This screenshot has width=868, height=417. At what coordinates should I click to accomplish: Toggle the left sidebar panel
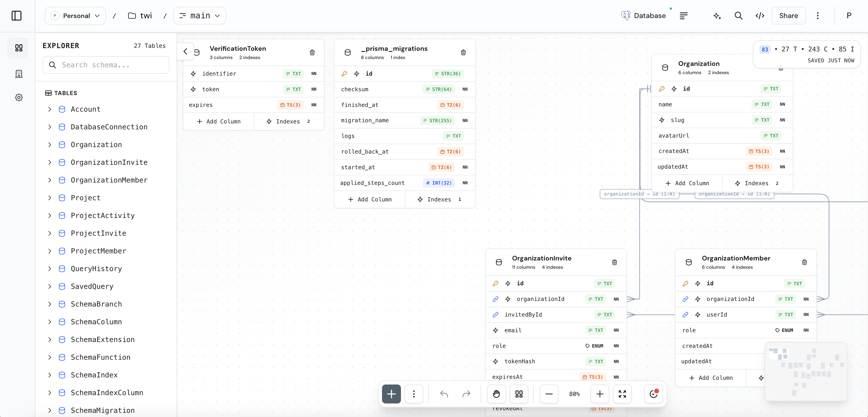pyautogui.click(x=17, y=16)
